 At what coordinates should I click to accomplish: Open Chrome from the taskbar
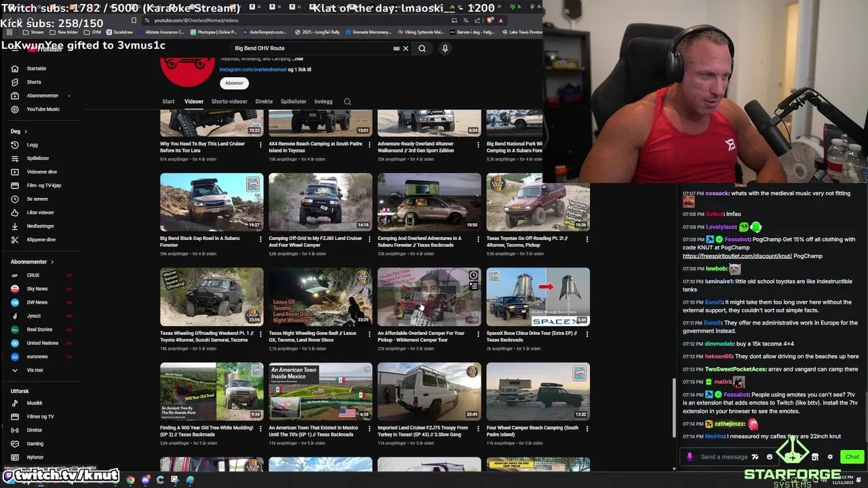(130, 480)
